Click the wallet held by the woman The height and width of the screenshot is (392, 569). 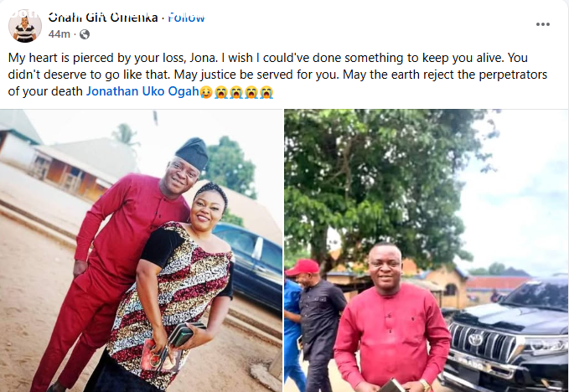point(182,337)
